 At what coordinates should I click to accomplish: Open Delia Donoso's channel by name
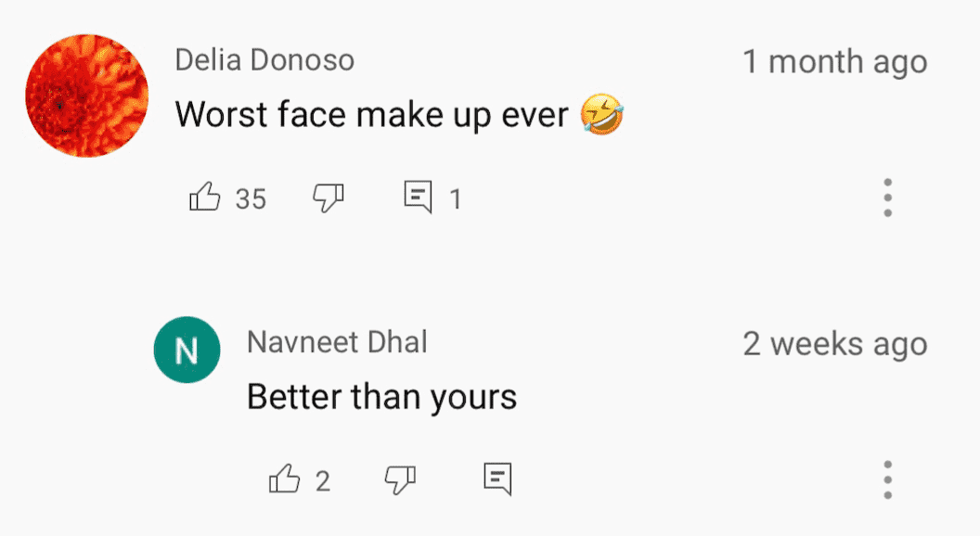click(x=264, y=61)
